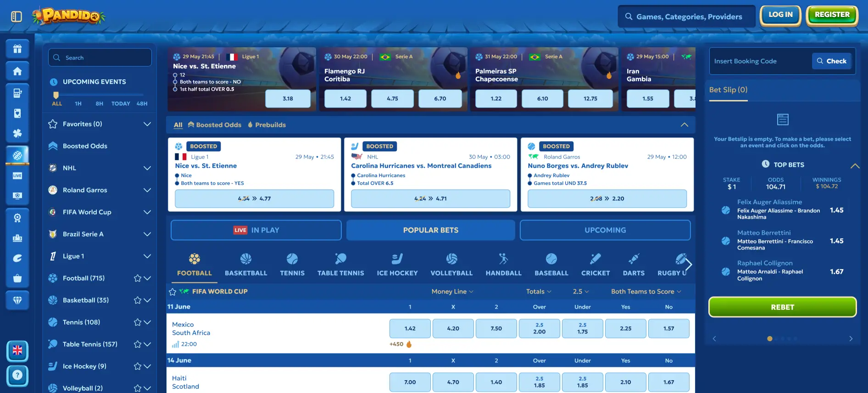
Task: Go to the home icon
Action: 17,71
